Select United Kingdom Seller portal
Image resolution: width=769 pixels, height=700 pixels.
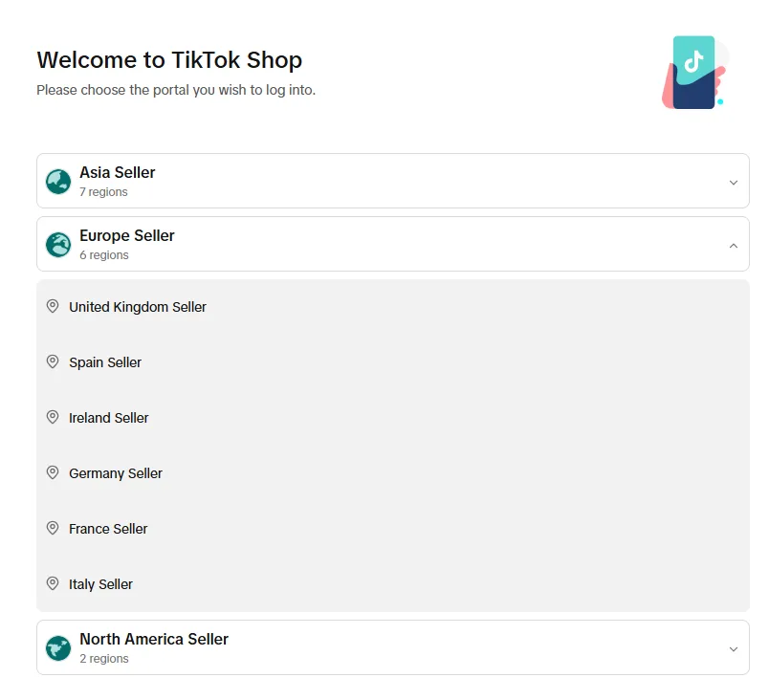pos(138,307)
